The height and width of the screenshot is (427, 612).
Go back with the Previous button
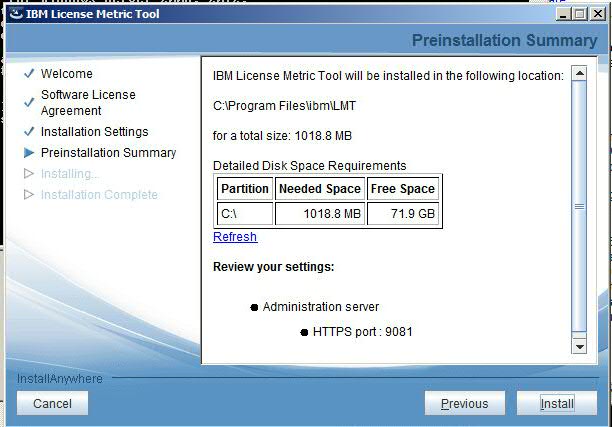[x=464, y=403]
